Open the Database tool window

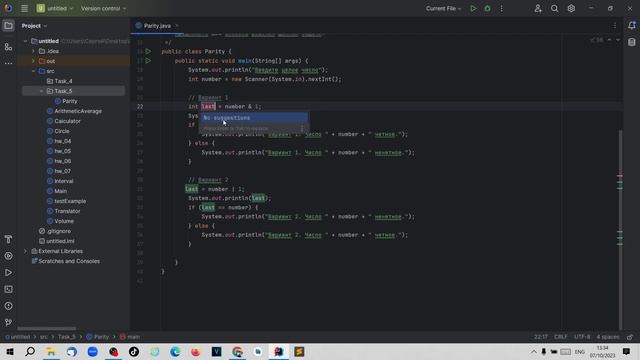pos(632,42)
